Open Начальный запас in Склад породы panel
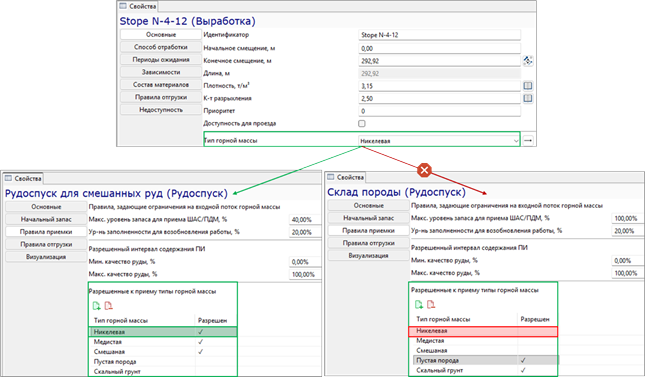 point(369,218)
